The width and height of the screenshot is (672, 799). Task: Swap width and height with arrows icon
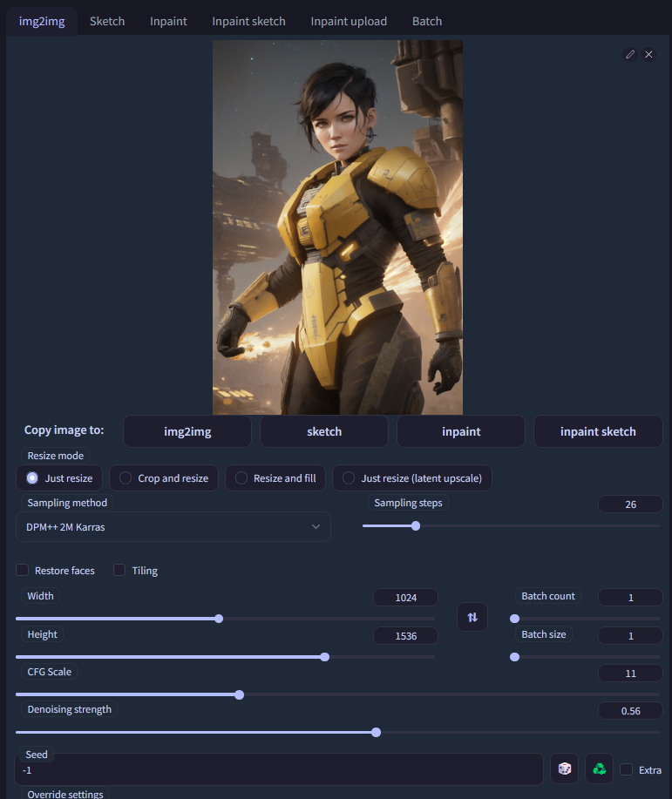(472, 617)
